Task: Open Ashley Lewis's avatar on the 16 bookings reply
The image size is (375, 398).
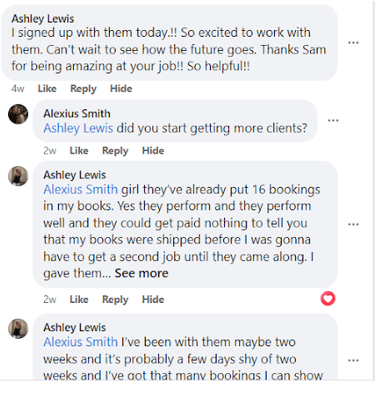Action: pyautogui.click(x=18, y=176)
